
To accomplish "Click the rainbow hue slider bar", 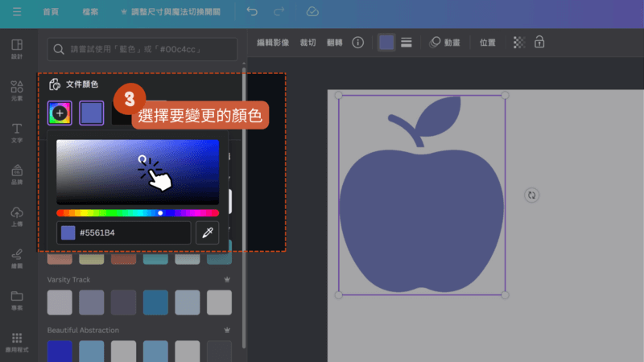I will click(x=137, y=213).
